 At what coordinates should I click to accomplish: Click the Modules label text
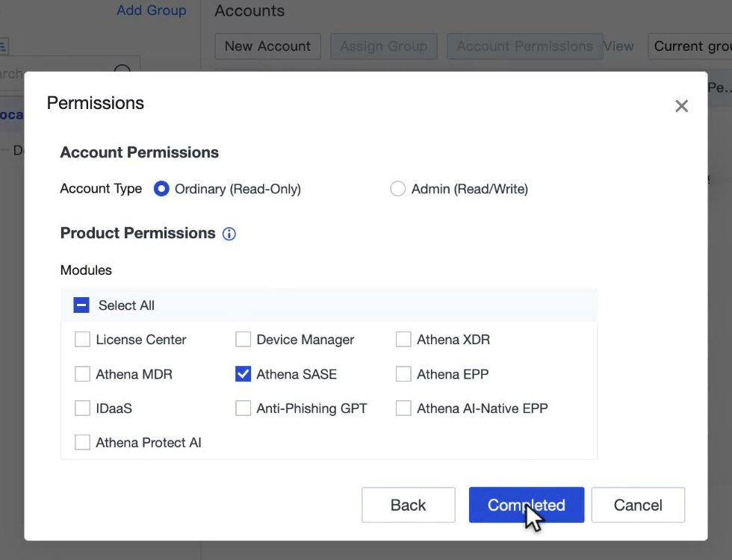pos(86,270)
